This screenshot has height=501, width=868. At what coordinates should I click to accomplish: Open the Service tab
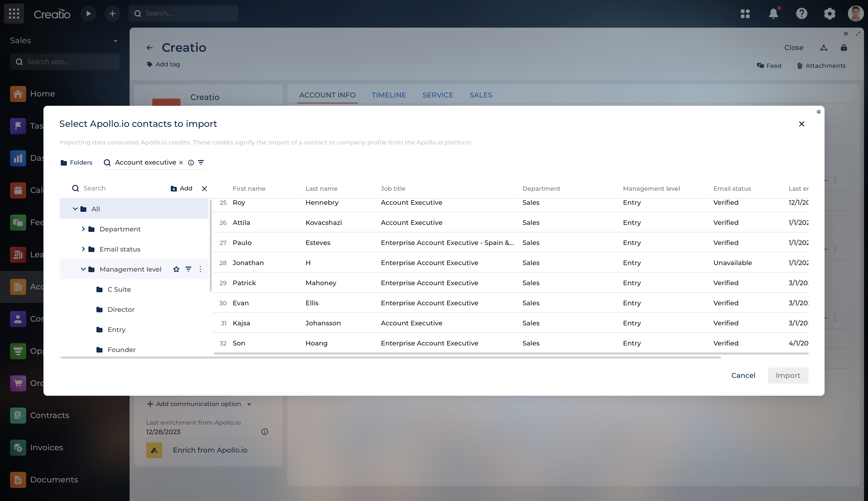click(438, 95)
